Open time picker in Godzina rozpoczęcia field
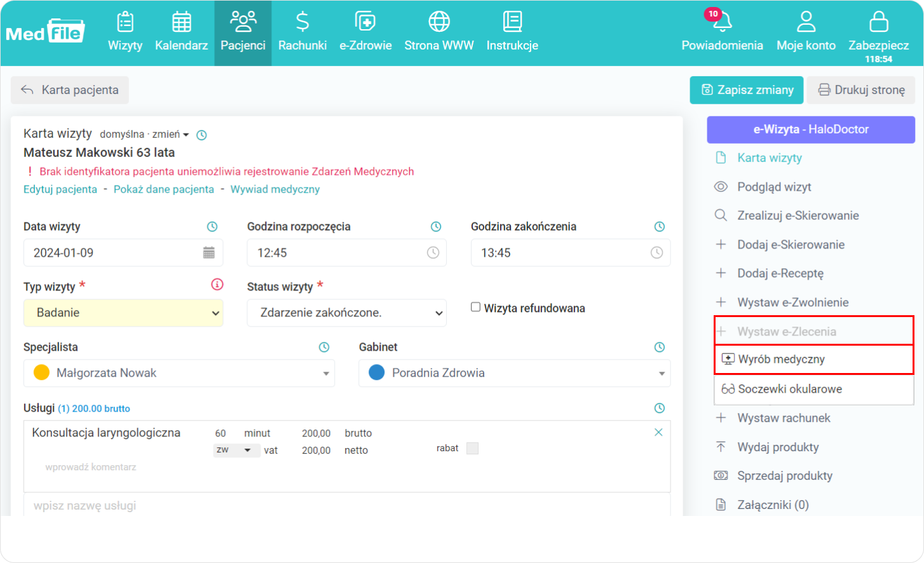This screenshot has height=563, width=924. point(433,253)
